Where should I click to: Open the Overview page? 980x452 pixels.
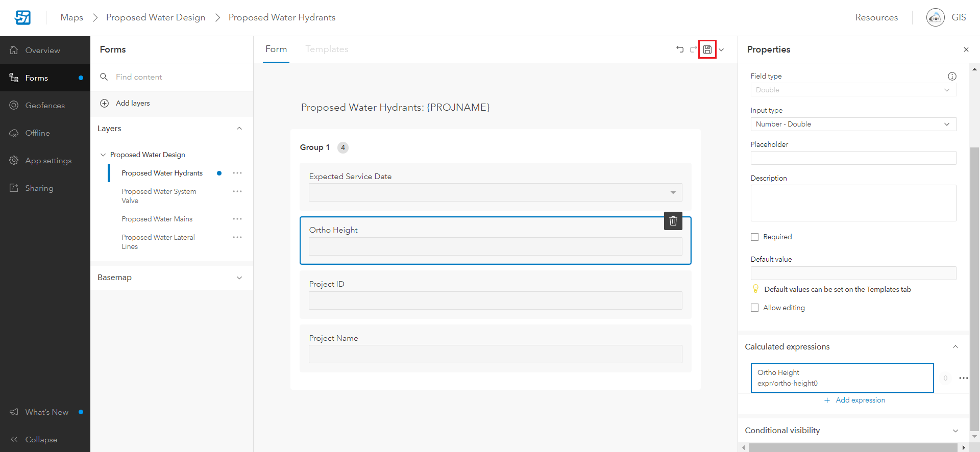click(45, 50)
